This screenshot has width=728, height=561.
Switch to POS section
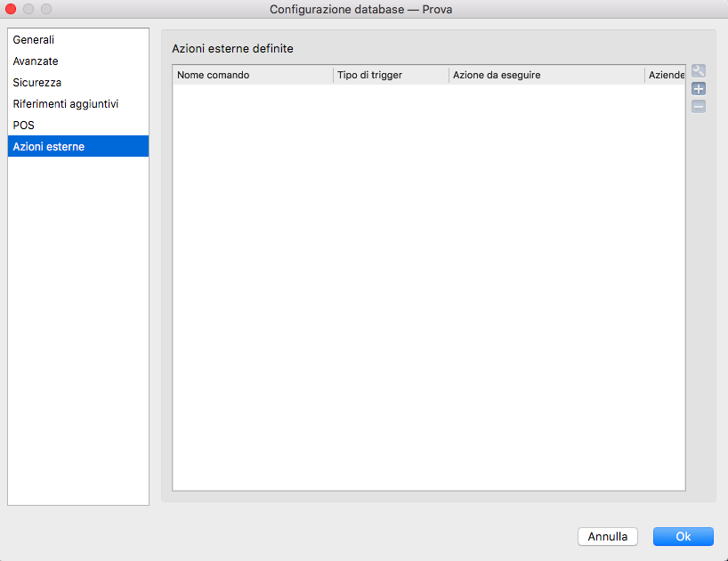tap(24, 126)
